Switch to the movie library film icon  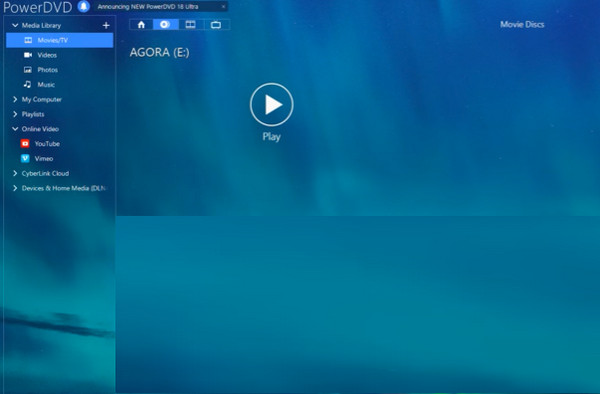pos(191,25)
